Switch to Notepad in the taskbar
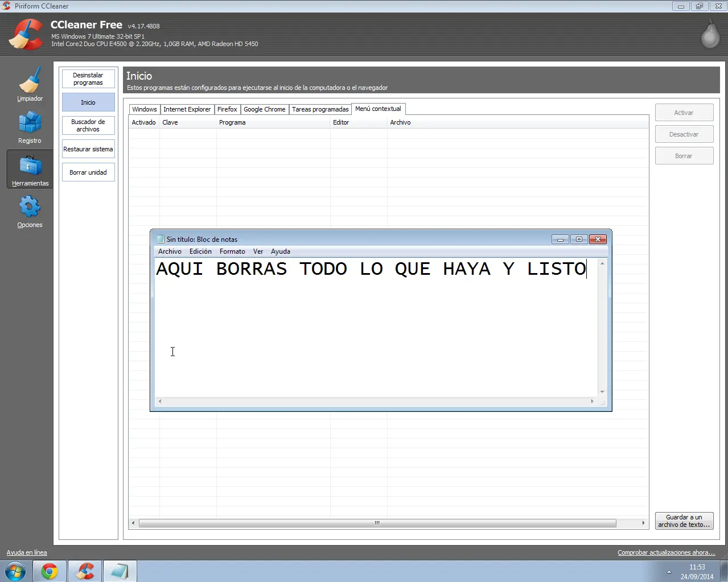This screenshot has width=728, height=582. [120, 571]
